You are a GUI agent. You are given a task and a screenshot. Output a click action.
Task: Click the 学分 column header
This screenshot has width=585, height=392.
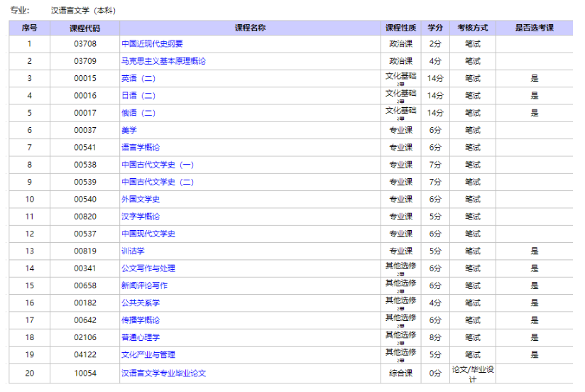[435, 28]
